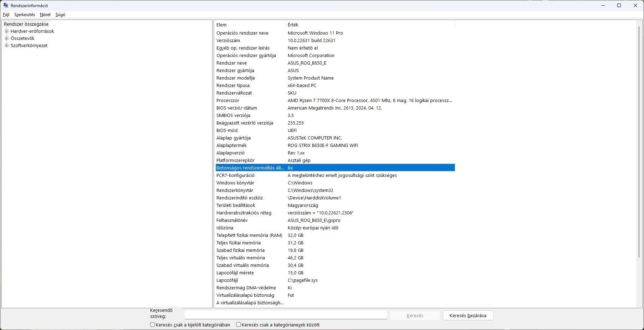
Task: Select the Beágyazott vezérlő verziója row
Action: 335,123
